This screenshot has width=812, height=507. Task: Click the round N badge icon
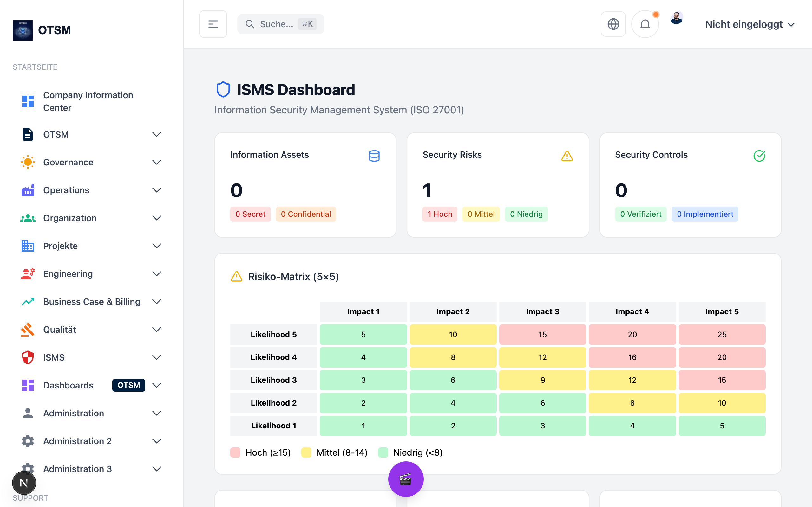pos(24,483)
